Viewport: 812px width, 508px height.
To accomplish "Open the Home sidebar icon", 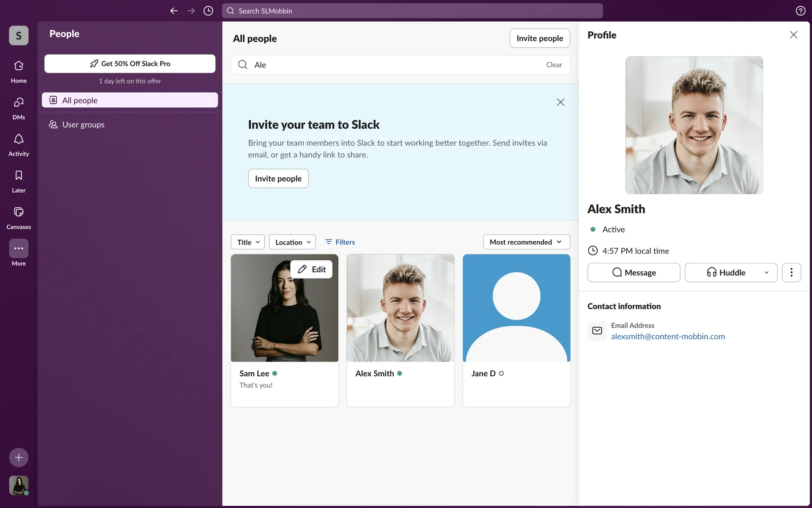I will pos(19,66).
